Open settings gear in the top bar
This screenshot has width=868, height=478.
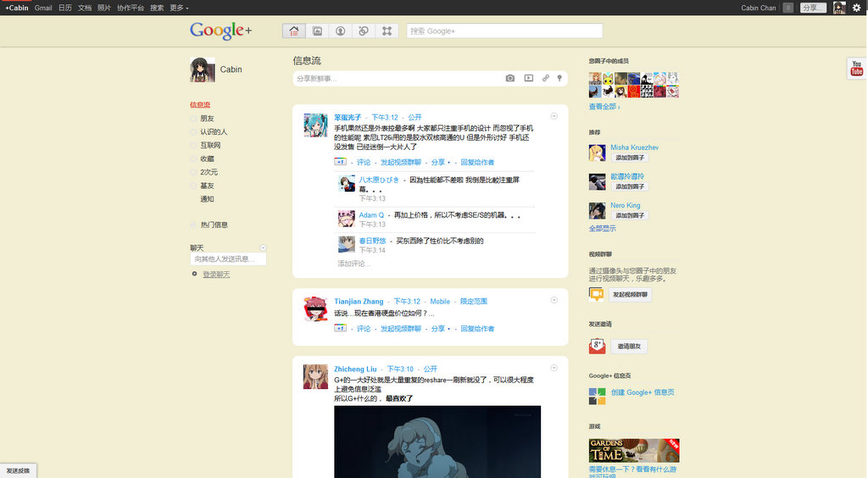856,8
